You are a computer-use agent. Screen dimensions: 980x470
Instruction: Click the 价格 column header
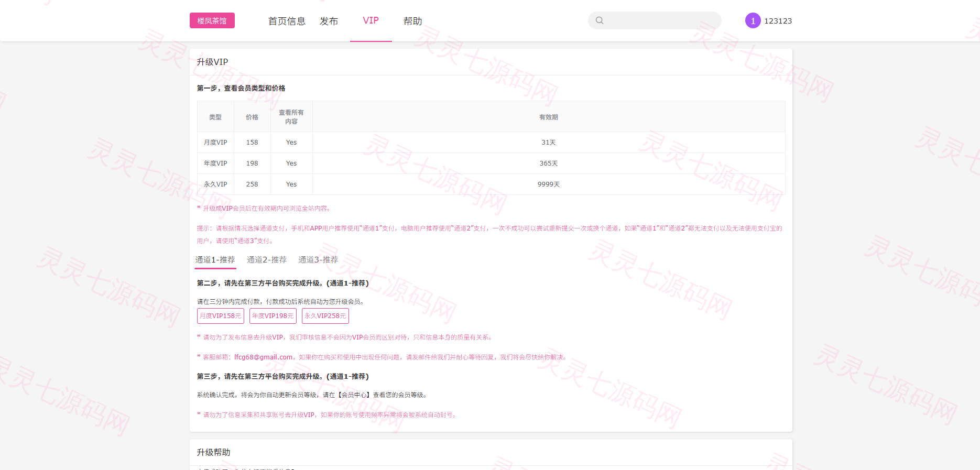pyautogui.click(x=252, y=117)
